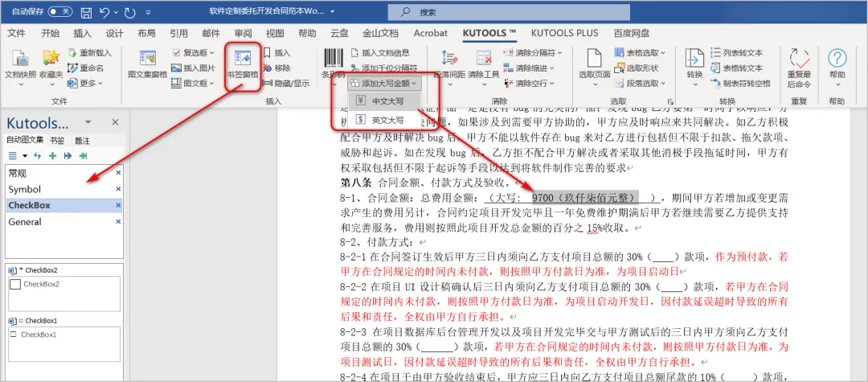The width and height of the screenshot is (868, 382).
Task: Open the 复选框 checkbox dropdown
Action: (193, 53)
